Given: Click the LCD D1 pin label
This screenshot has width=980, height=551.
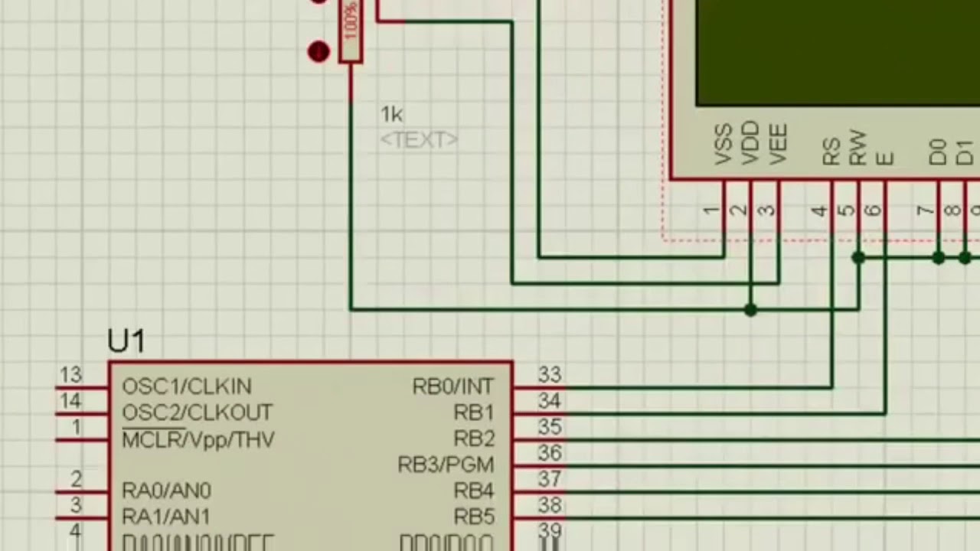Looking at the screenshot, I should point(965,152).
